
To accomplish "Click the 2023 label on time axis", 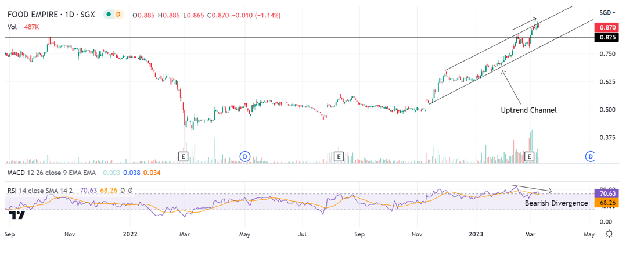I will 476,234.
